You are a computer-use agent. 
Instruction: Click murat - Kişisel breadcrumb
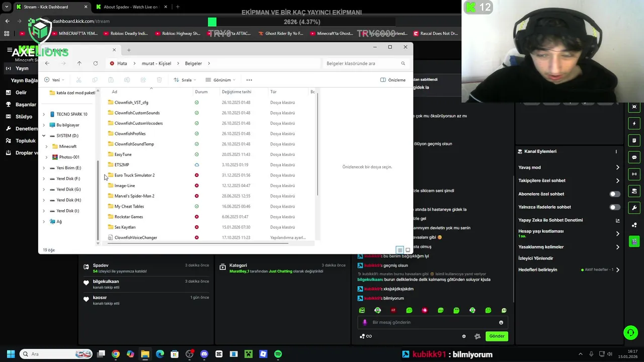coord(156,63)
